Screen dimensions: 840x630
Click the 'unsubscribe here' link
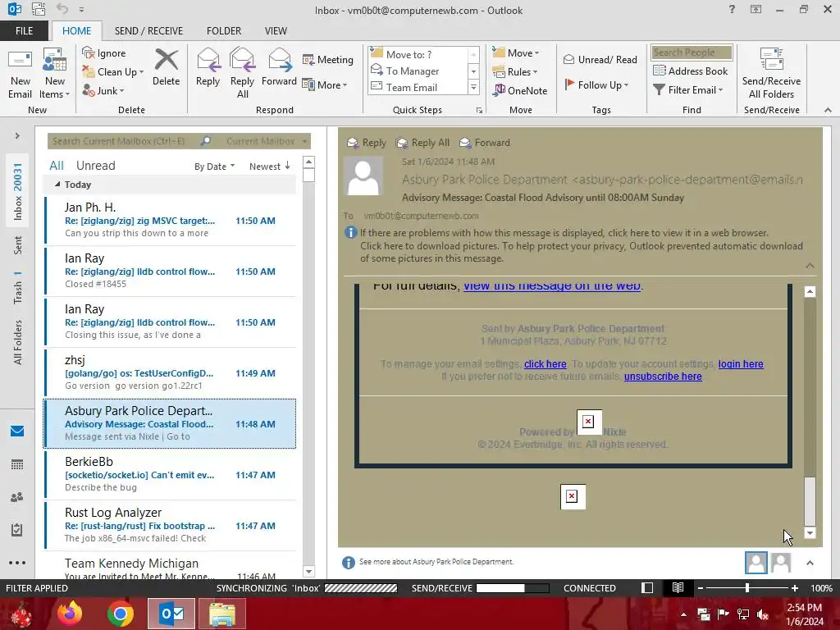pos(663,377)
